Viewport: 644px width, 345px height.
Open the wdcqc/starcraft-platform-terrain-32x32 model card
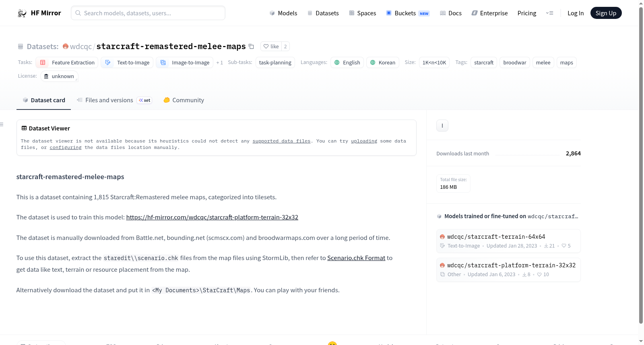[508, 269]
